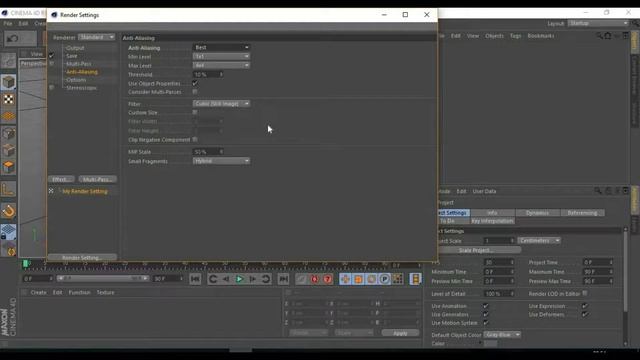Viewport: 640px width, 360px height.
Task: Go to next key button
Action: [266, 279]
